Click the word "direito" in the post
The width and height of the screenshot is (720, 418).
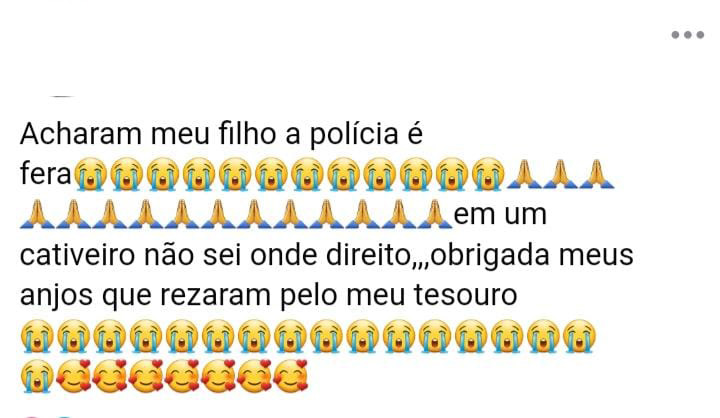click(368, 255)
